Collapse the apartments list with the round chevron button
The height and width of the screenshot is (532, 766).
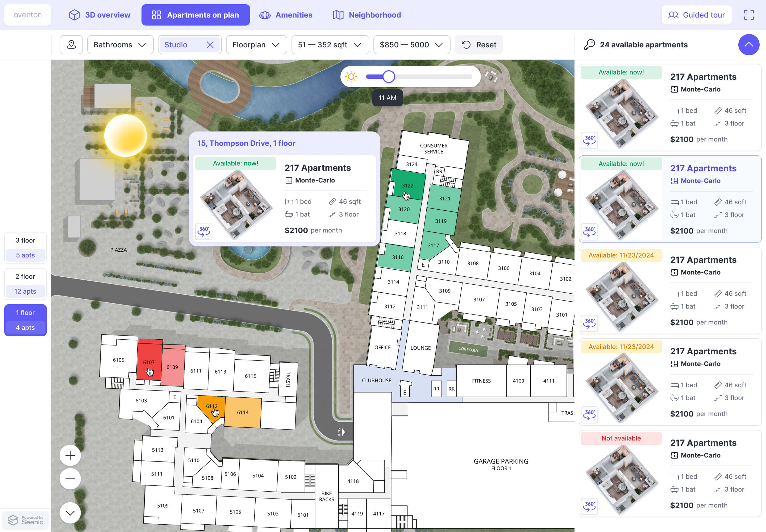click(748, 45)
